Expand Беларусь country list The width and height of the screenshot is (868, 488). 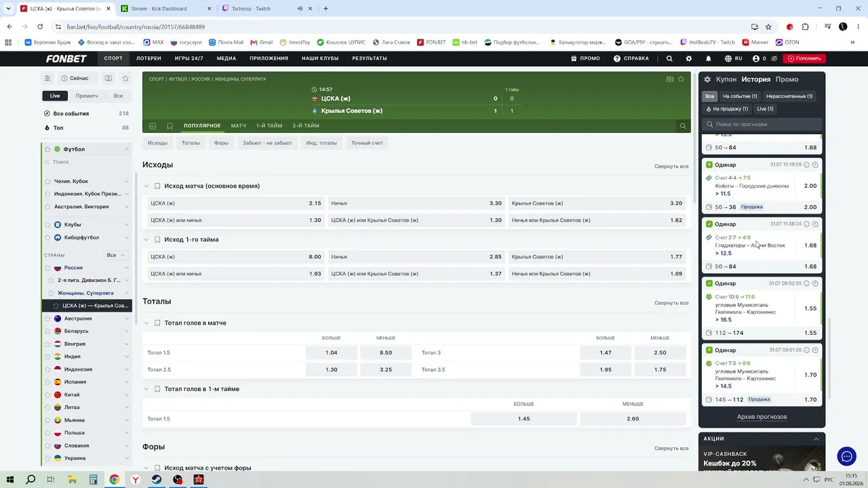click(127, 331)
